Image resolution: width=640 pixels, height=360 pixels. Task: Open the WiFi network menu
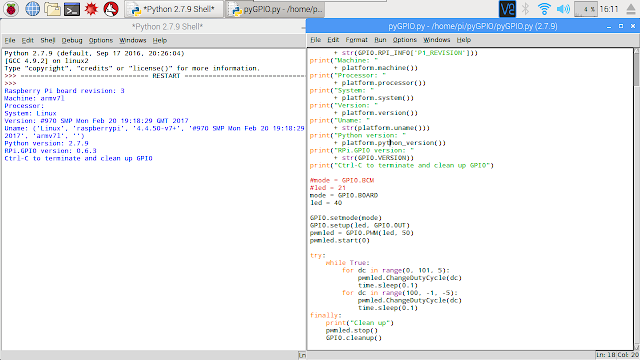(x=544, y=9)
